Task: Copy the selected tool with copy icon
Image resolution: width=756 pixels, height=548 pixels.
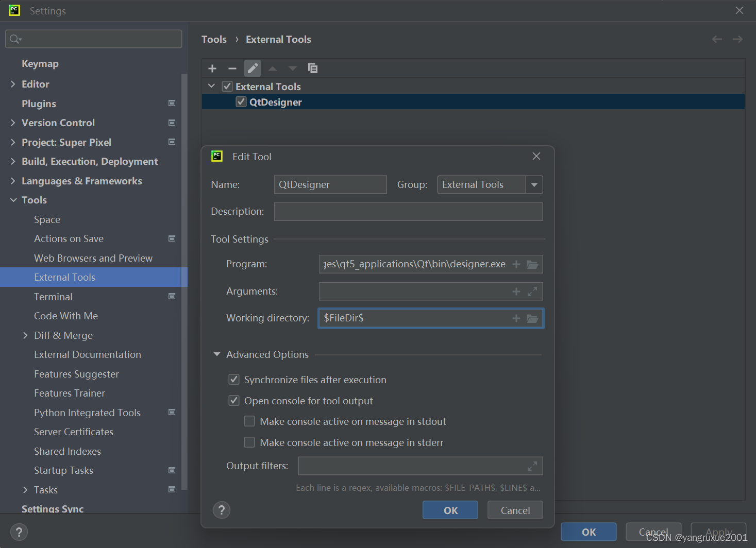Action: [x=312, y=68]
